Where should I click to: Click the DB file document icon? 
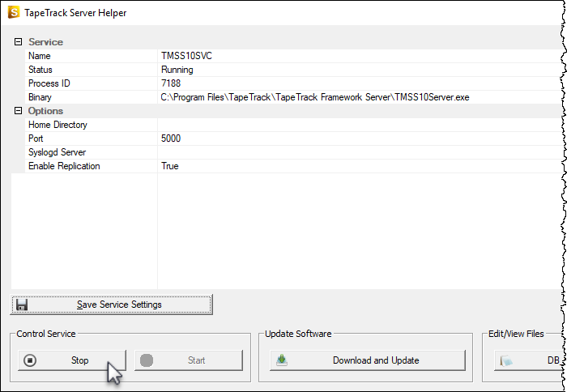point(506,360)
